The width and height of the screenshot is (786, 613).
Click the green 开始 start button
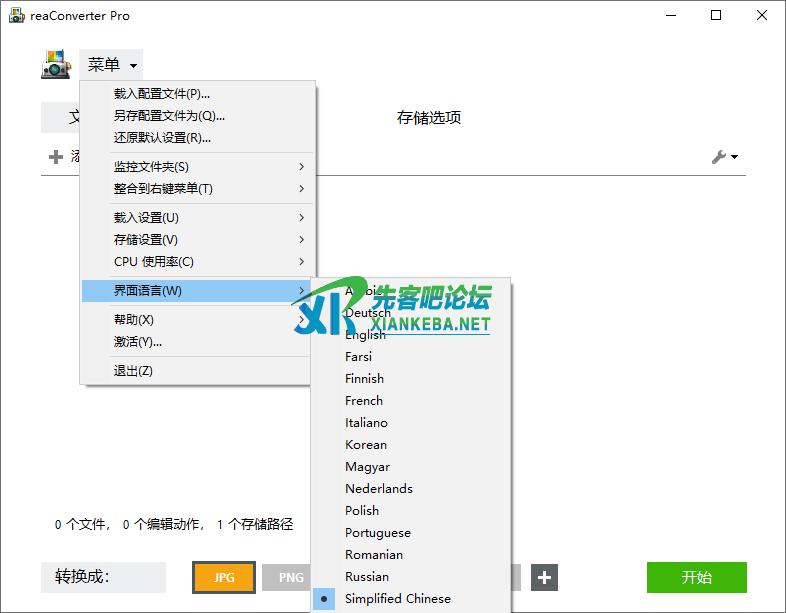(696, 577)
